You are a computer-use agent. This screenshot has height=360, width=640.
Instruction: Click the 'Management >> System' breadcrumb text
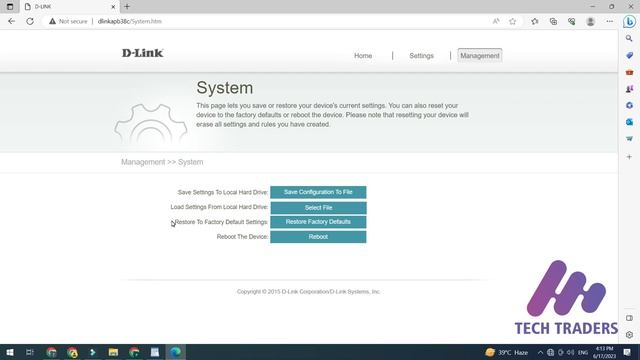pyautogui.click(x=162, y=162)
